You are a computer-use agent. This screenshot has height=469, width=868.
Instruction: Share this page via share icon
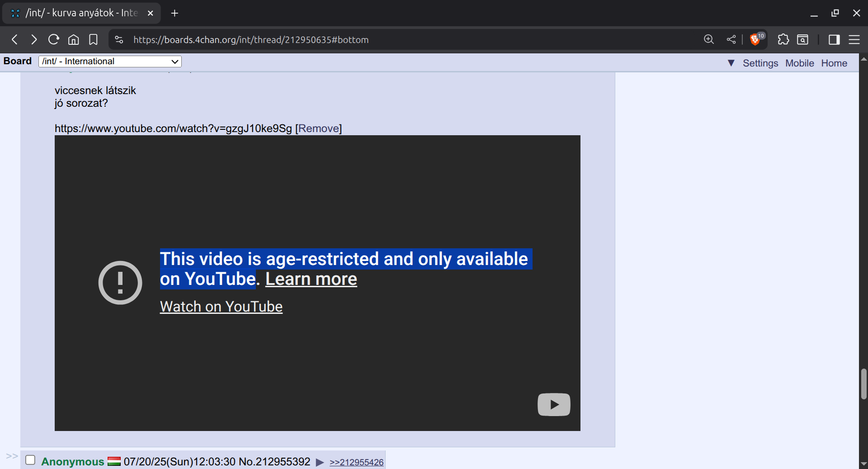coord(731,40)
